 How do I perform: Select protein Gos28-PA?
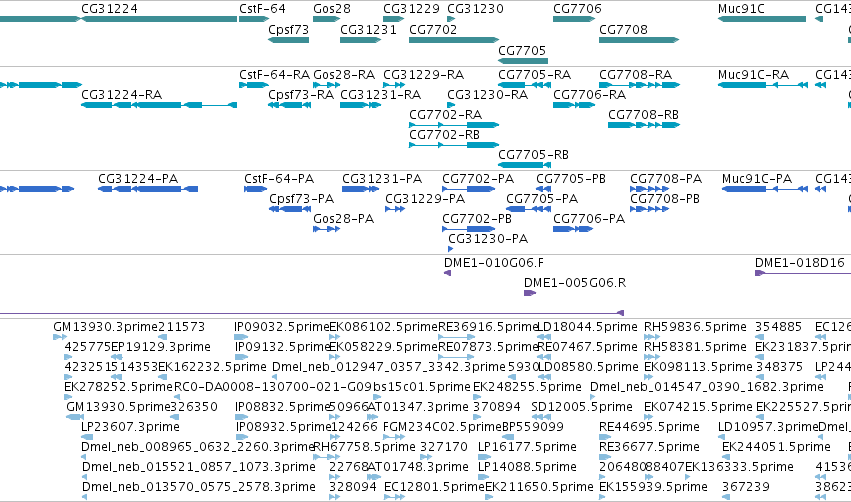326,229
